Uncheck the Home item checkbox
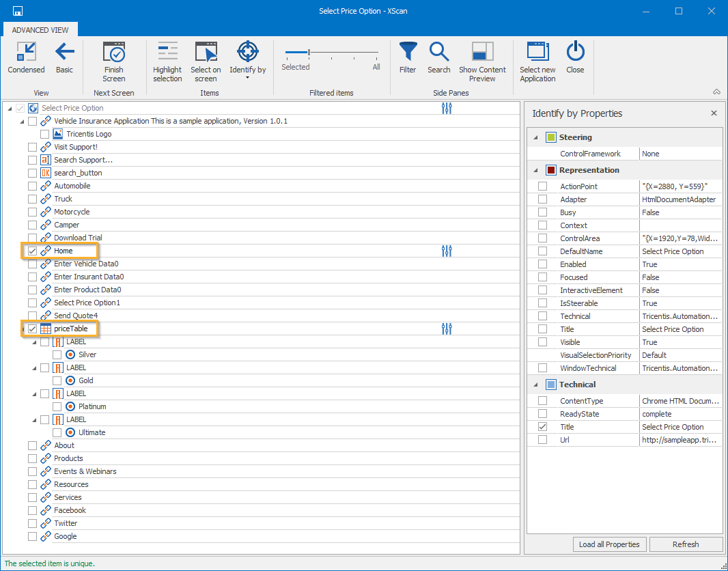728x571 pixels. point(33,251)
